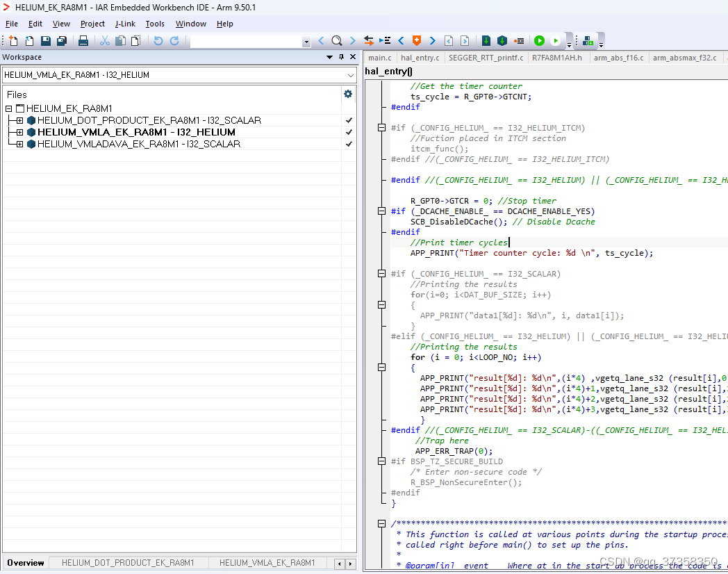Save the current file
The height and width of the screenshot is (574, 728).
[x=46, y=41]
